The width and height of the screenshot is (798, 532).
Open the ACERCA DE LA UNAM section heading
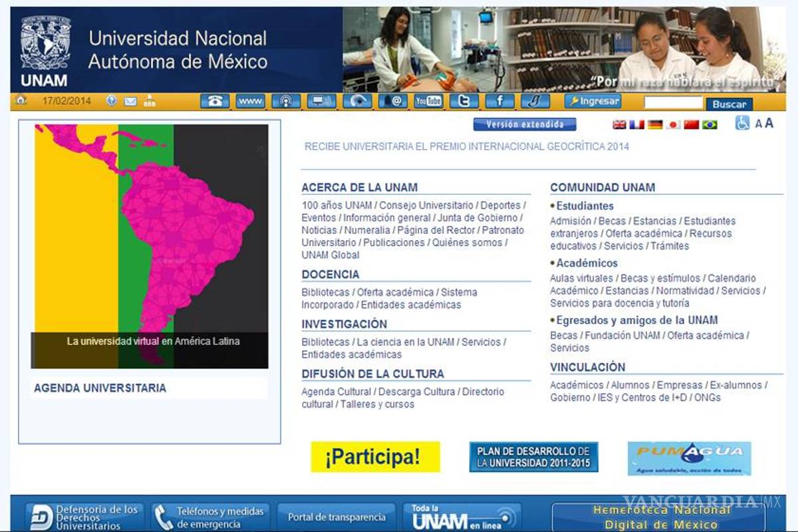360,188
